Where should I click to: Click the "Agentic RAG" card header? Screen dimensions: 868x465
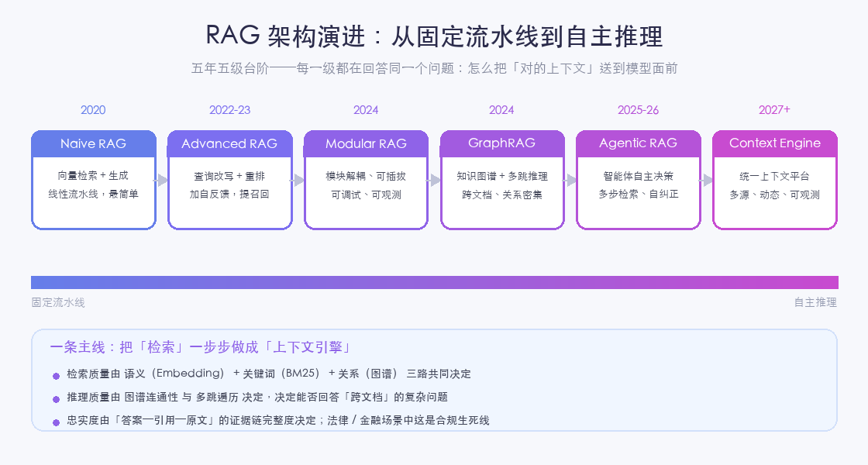[x=639, y=143]
